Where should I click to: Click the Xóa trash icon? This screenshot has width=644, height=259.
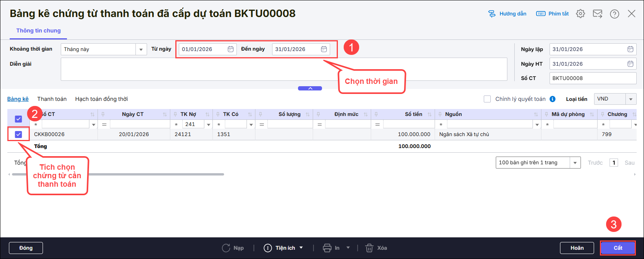pos(369,248)
